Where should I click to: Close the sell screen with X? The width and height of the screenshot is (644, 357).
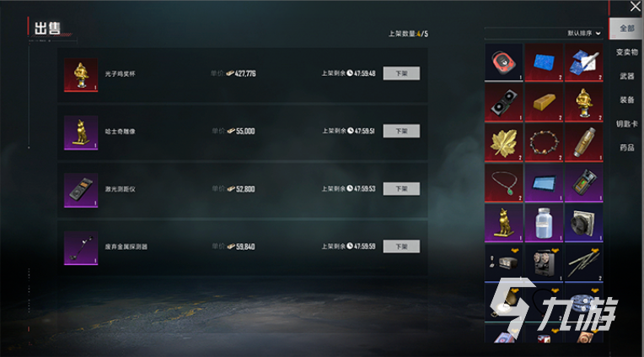point(635,7)
